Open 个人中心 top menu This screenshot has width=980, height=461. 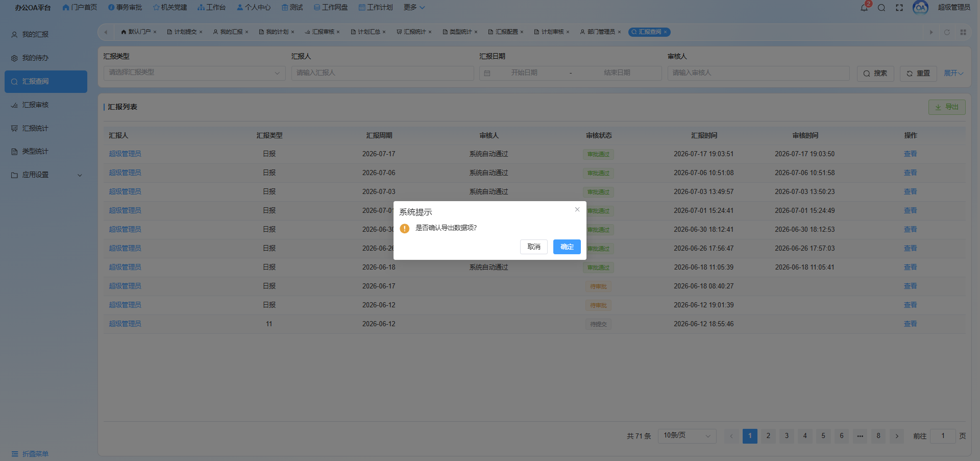(x=254, y=7)
